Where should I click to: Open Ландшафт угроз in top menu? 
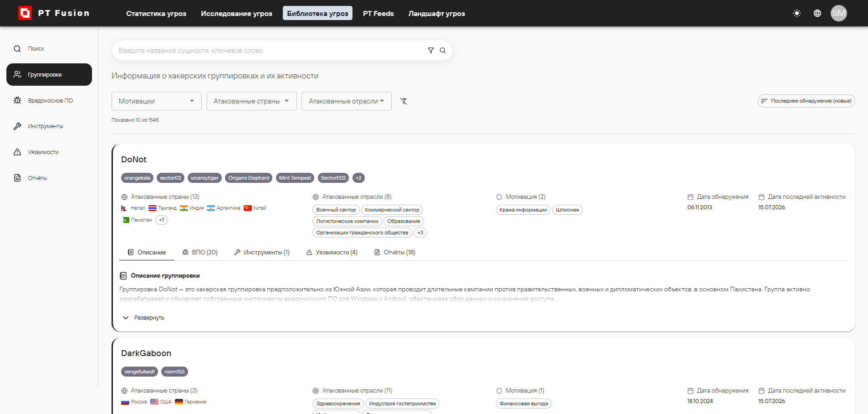pyautogui.click(x=437, y=13)
